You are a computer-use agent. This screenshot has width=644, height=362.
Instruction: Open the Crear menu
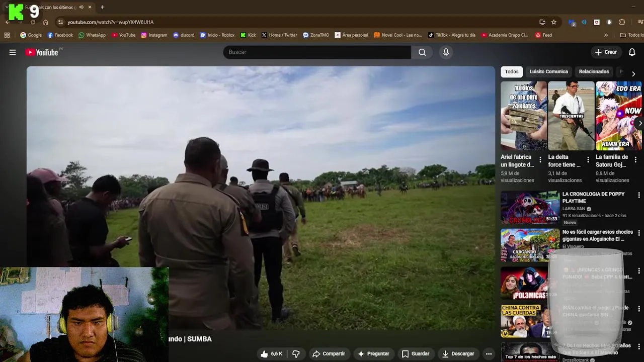click(x=606, y=52)
